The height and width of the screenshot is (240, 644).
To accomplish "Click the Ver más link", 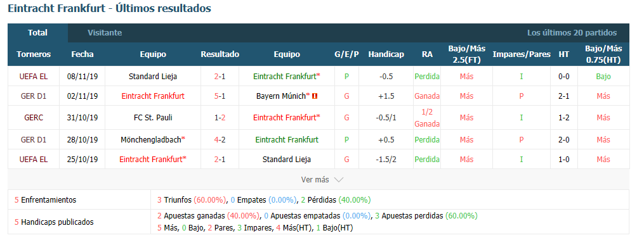I will coord(315,180).
